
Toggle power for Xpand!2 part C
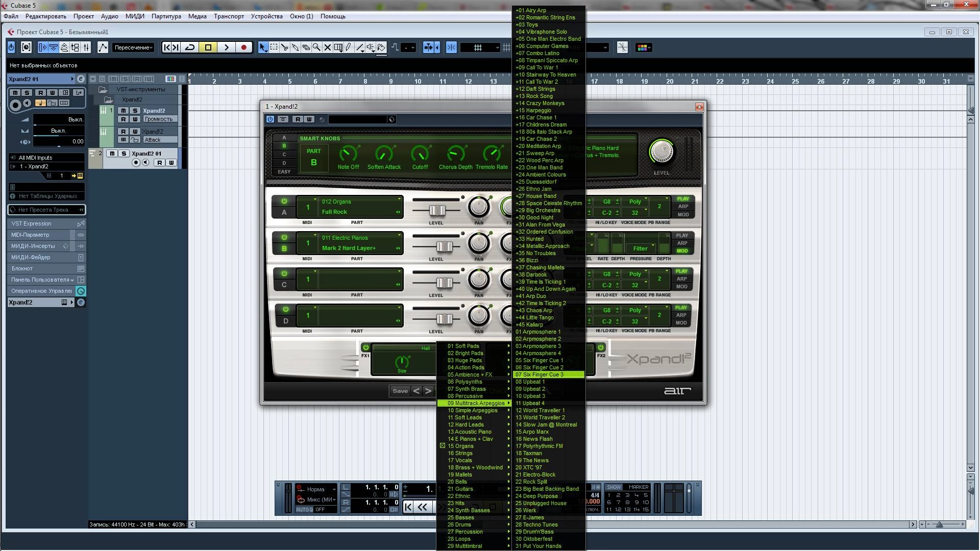[x=284, y=273]
